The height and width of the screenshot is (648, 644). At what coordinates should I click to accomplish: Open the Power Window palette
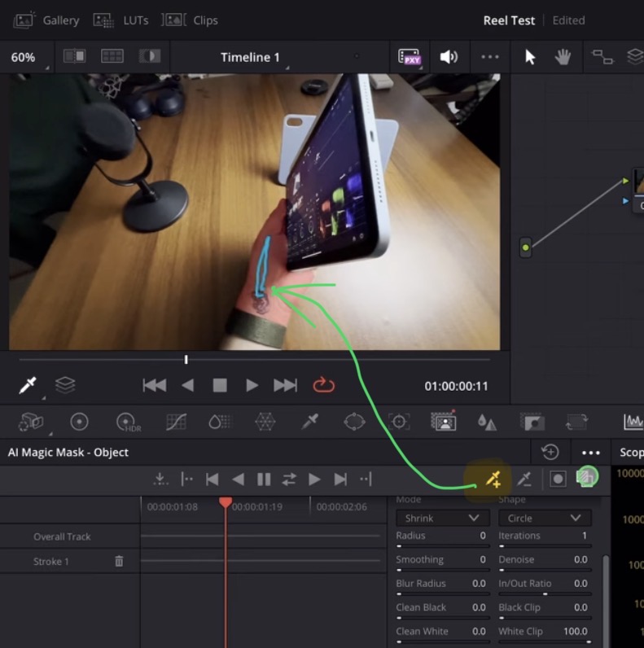click(x=354, y=422)
